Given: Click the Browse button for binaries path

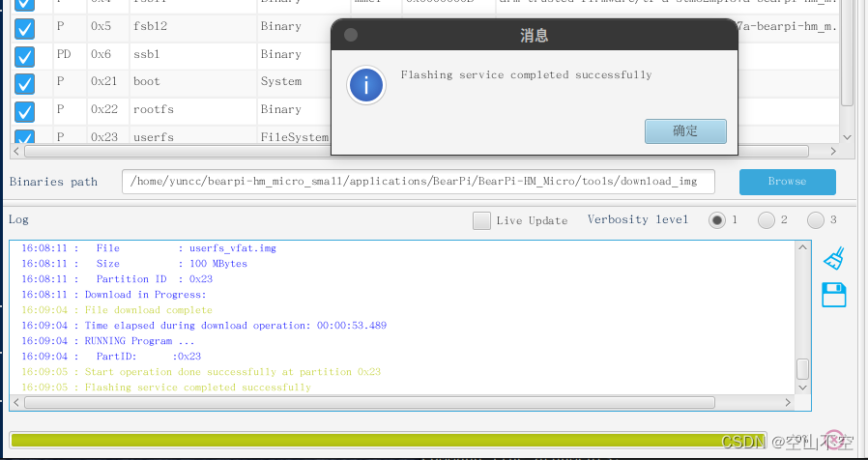Looking at the screenshot, I should (x=787, y=182).
